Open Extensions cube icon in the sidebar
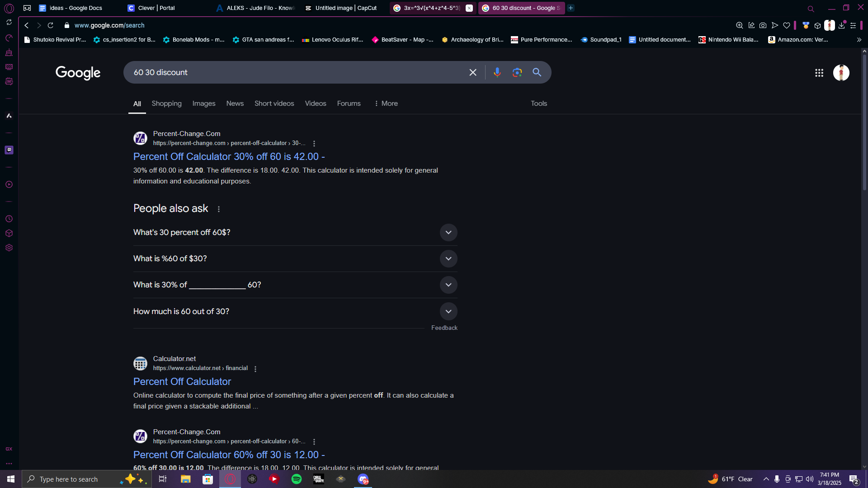Viewport: 868px width, 488px height. pyautogui.click(x=9, y=233)
